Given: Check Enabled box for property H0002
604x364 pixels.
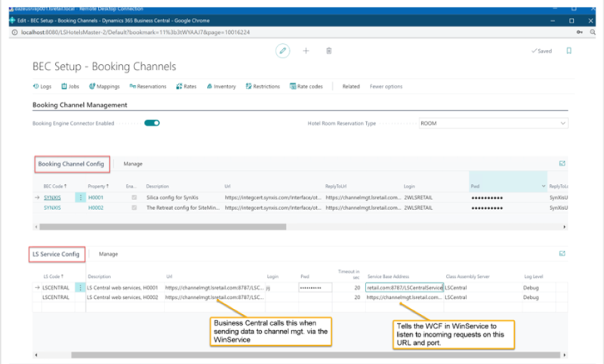Looking at the screenshot, I should 134,207.
